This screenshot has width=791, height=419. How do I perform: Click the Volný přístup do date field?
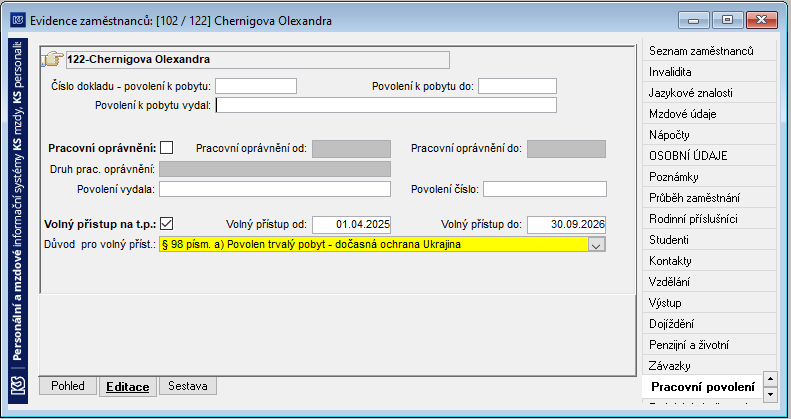coord(567,225)
